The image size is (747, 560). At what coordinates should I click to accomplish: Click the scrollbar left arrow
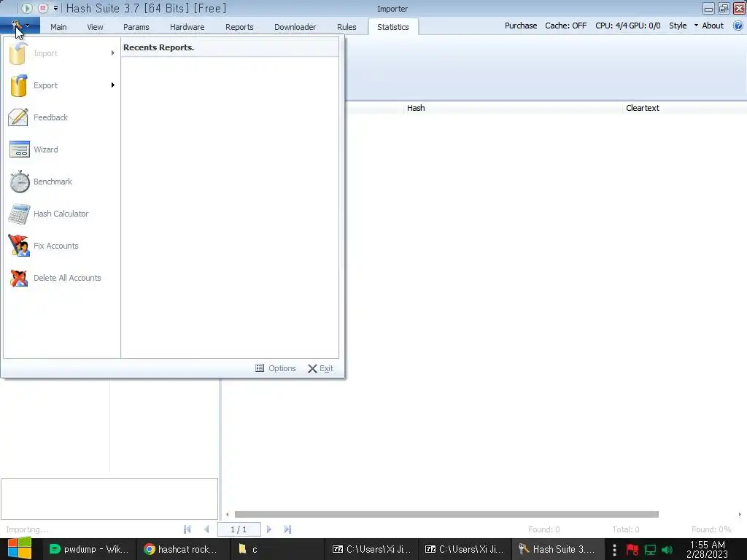228,514
